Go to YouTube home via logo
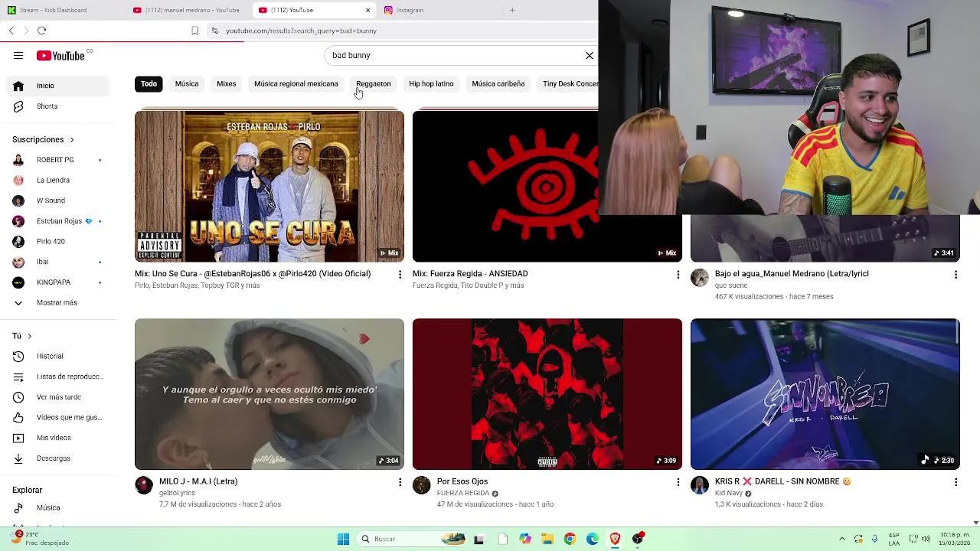Image resolution: width=980 pixels, height=551 pixels. [x=60, y=55]
